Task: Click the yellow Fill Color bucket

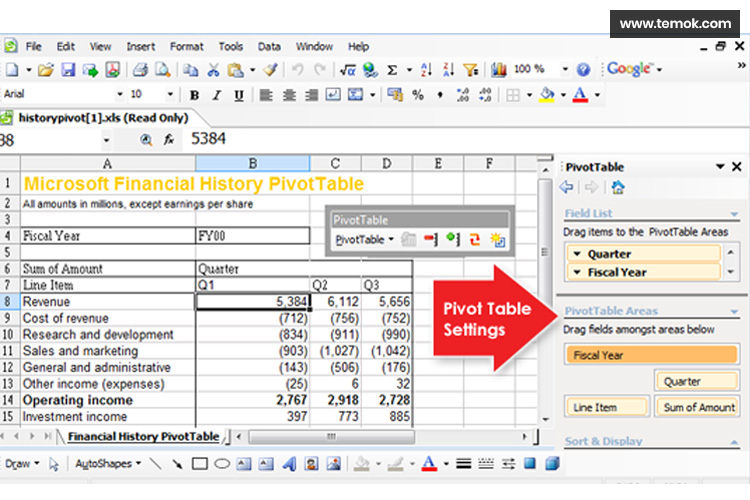Action: [546, 95]
